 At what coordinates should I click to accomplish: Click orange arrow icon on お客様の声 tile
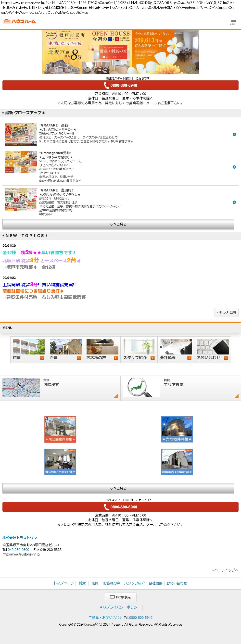116,358
